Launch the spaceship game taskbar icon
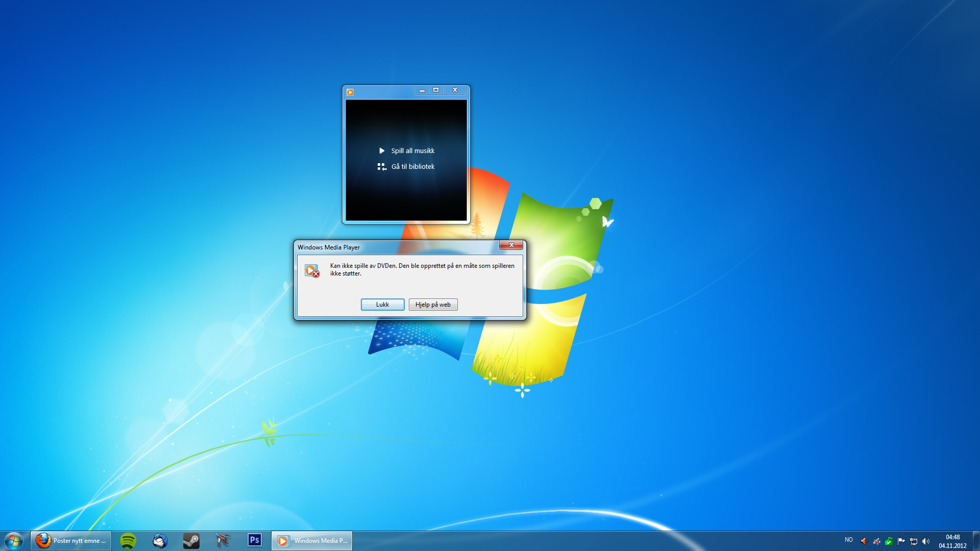Image resolution: width=980 pixels, height=551 pixels. pyautogui.click(x=223, y=541)
